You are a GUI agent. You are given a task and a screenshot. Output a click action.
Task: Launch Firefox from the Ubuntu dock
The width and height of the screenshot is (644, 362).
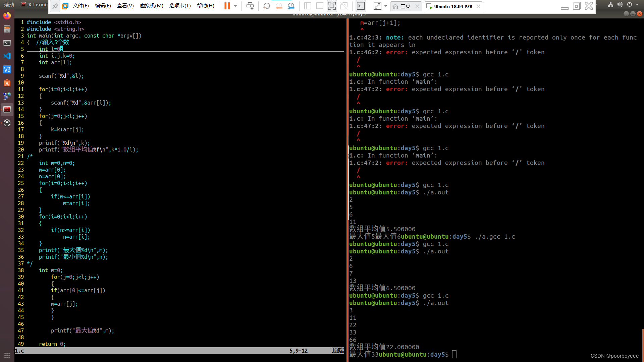point(7,16)
